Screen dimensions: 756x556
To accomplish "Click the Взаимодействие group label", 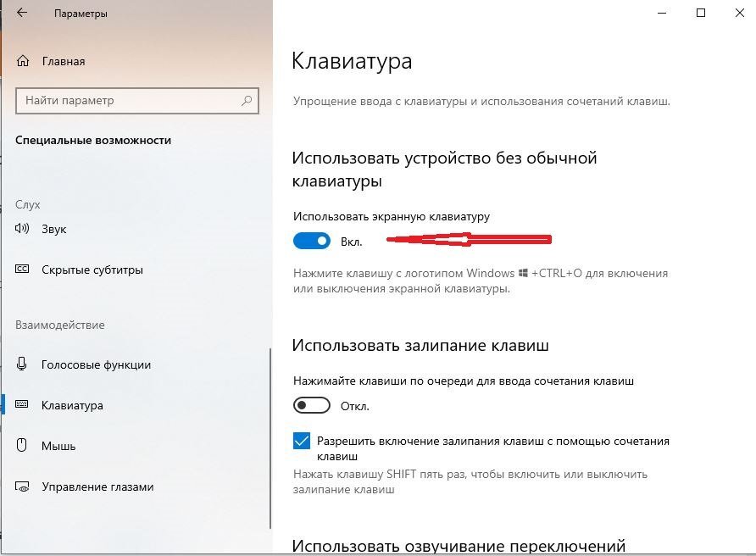I will point(60,325).
